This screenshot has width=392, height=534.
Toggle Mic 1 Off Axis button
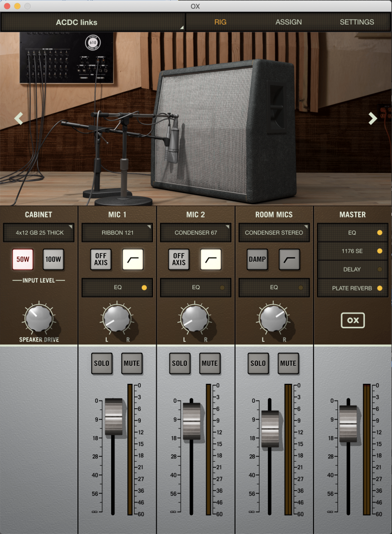coord(101,260)
